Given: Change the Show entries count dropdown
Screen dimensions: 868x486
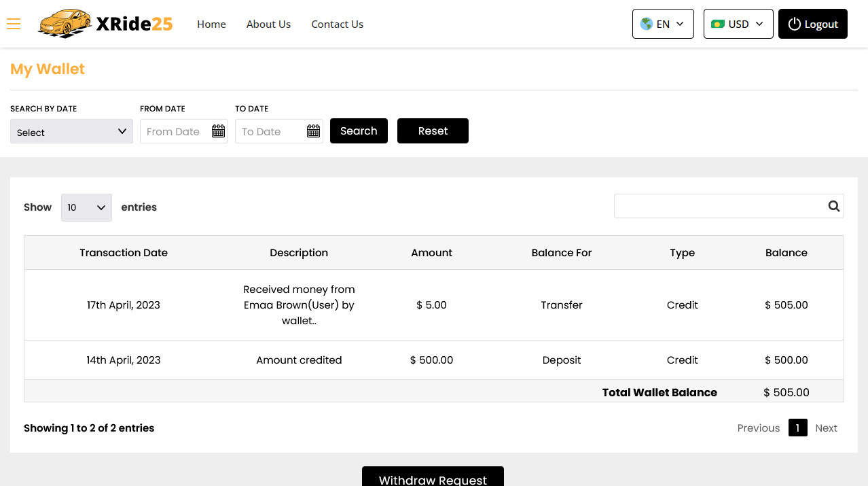Looking at the screenshot, I should coord(86,207).
